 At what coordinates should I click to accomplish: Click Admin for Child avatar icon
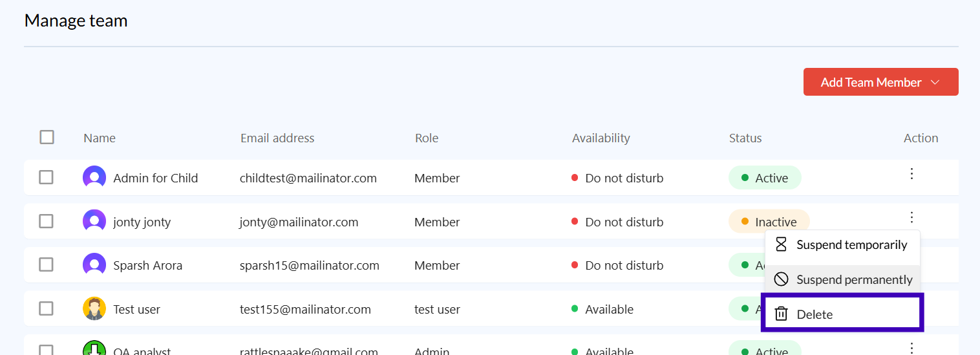(94, 177)
